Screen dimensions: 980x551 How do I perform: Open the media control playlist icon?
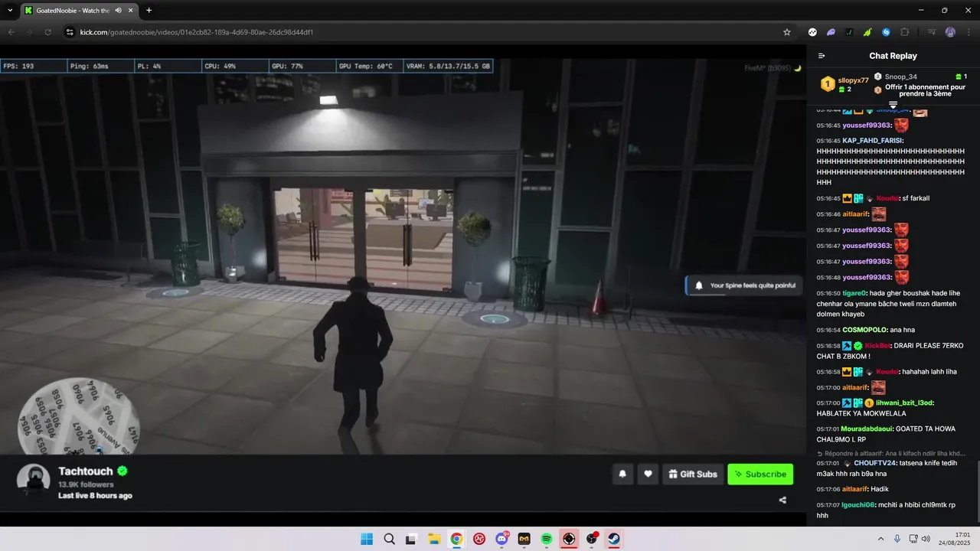click(x=932, y=32)
